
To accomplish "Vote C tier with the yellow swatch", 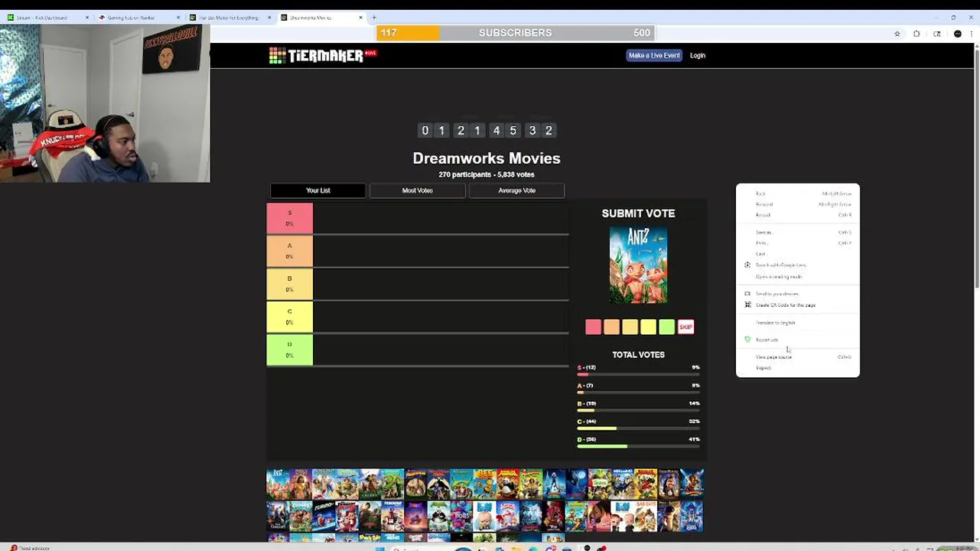I will click(x=648, y=327).
